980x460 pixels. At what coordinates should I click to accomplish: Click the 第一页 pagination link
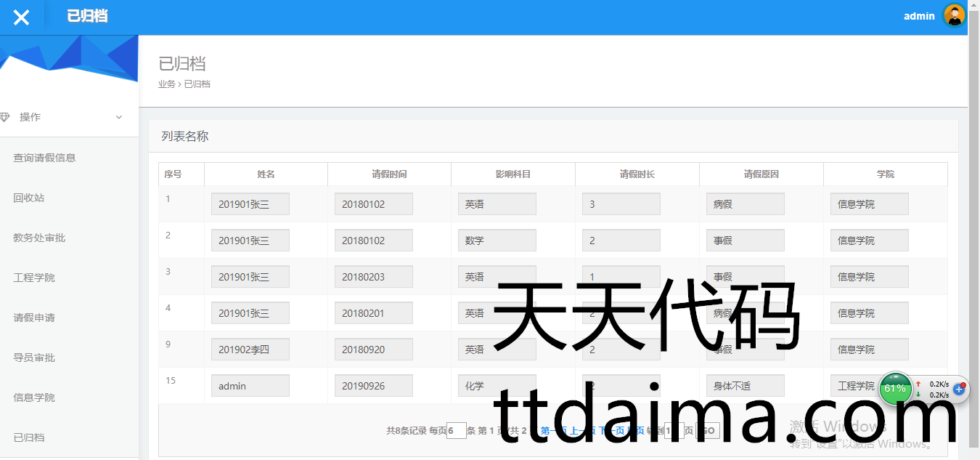[553, 431]
